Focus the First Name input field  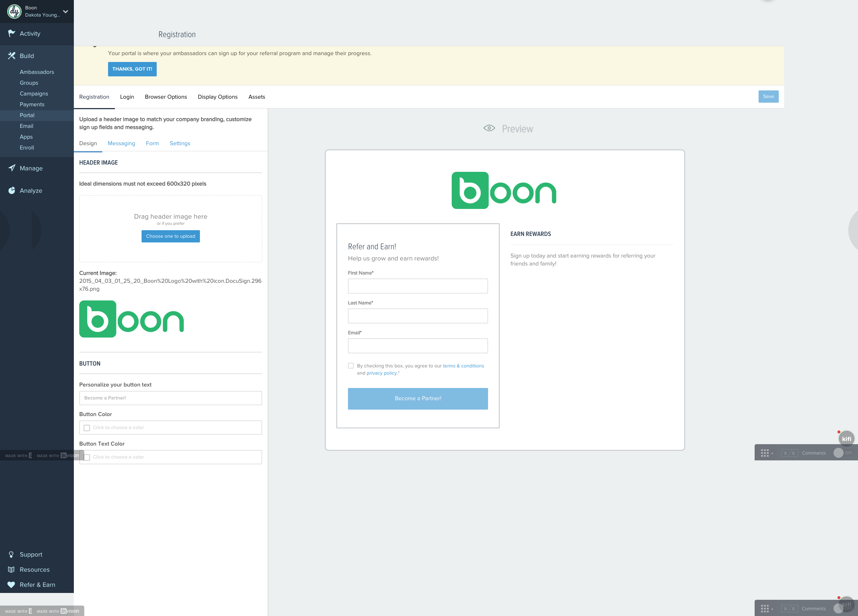point(417,286)
